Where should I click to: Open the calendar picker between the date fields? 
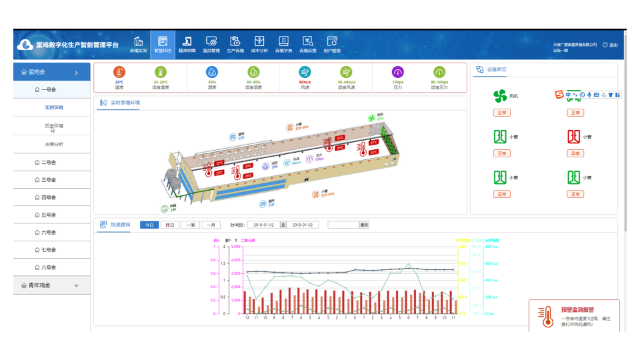tap(283, 225)
